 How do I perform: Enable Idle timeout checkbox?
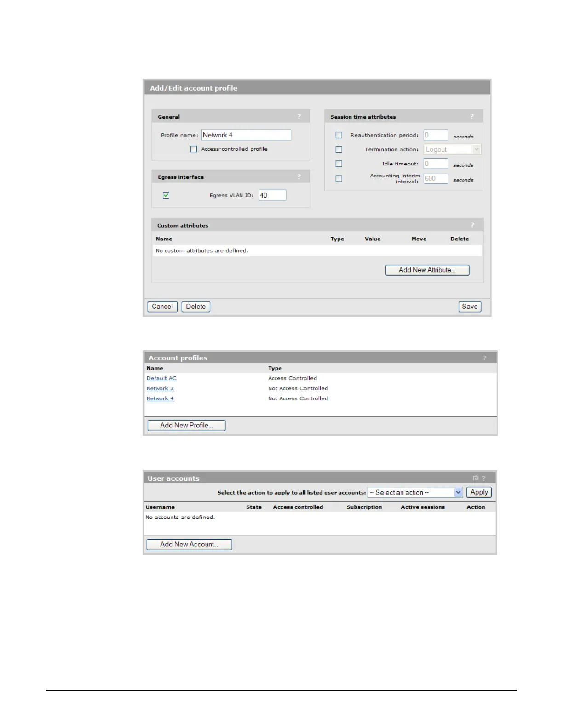click(x=339, y=164)
